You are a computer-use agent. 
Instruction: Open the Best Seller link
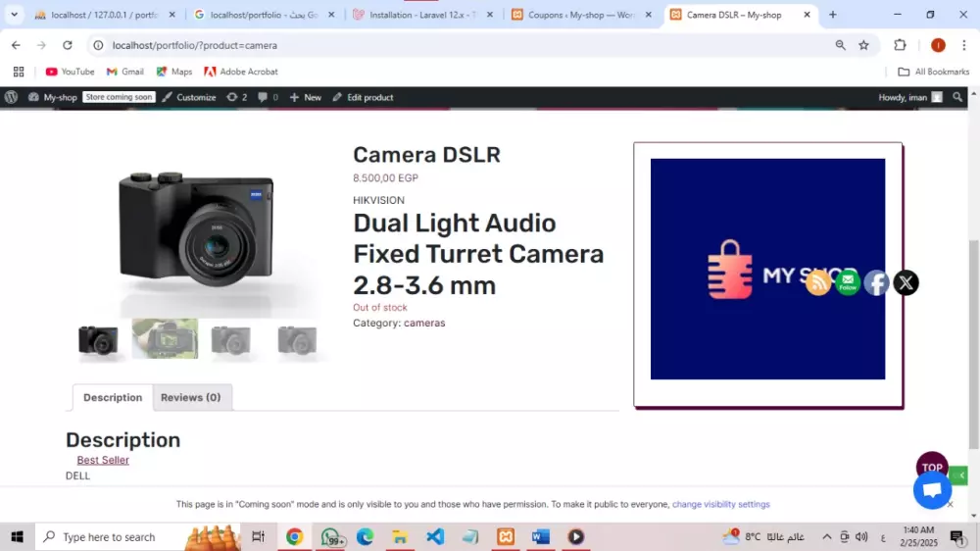[103, 460]
